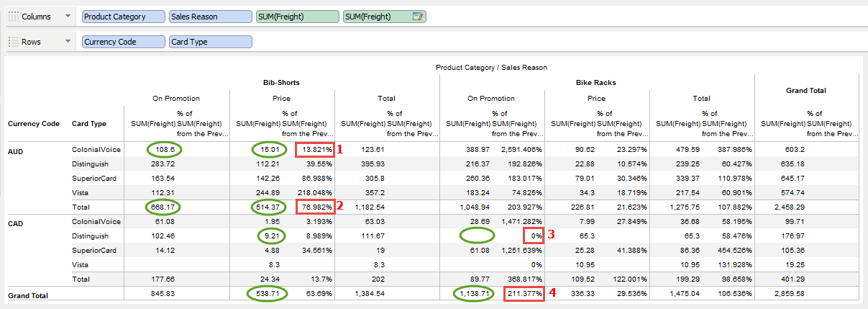This screenshot has width=868, height=309.
Task: Select the Currency Code pill in Rows
Action: (x=123, y=42)
